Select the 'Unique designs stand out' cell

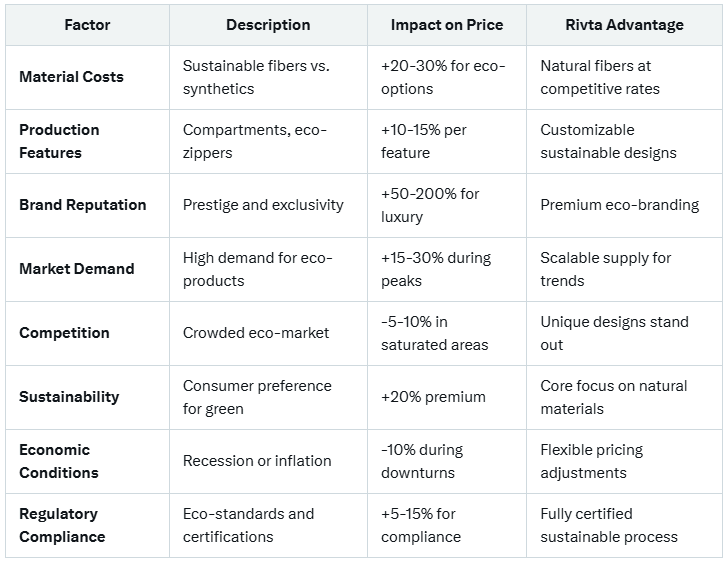(x=614, y=333)
